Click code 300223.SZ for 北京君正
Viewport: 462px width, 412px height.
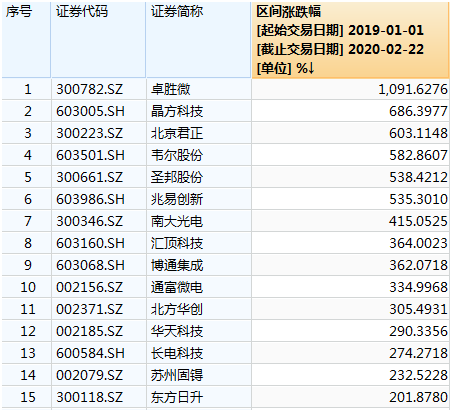tap(99, 133)
